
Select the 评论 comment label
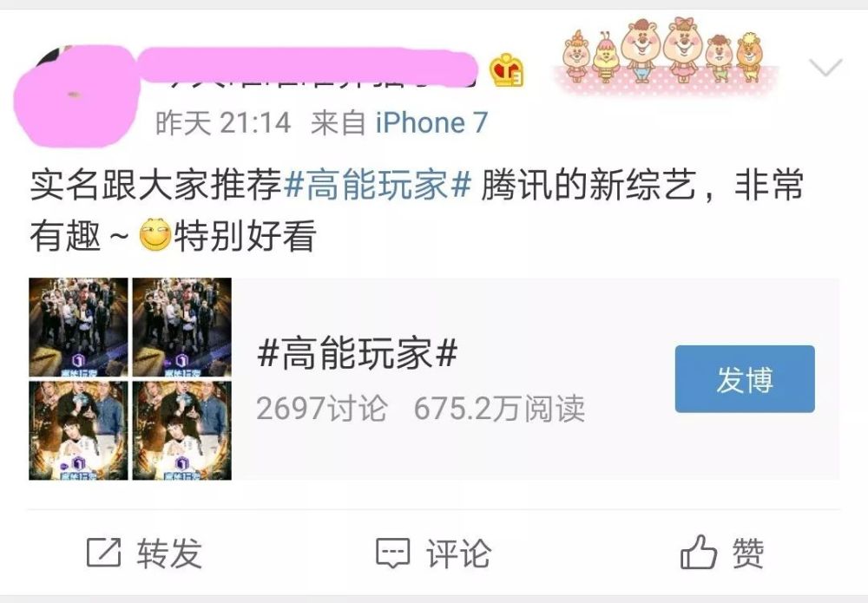point(458,553)
